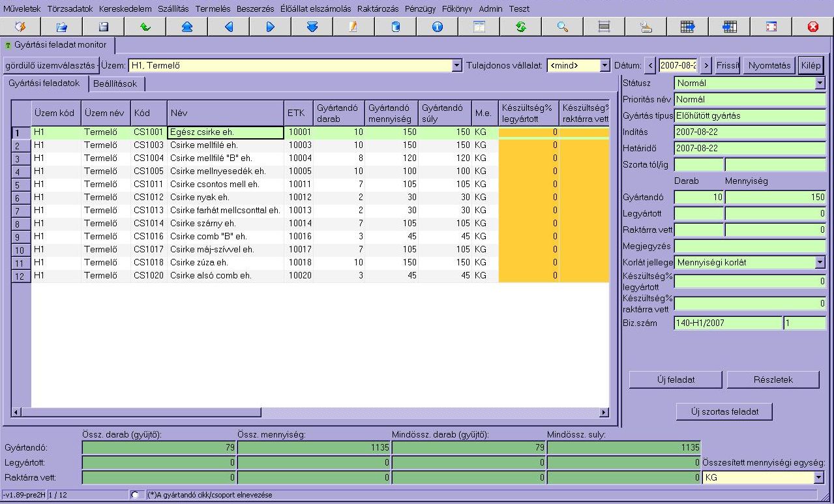Open the Termelés menu

[213, 9]
